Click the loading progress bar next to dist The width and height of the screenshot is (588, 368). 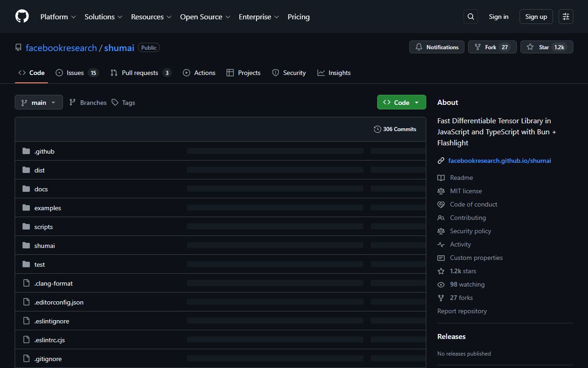274,170
